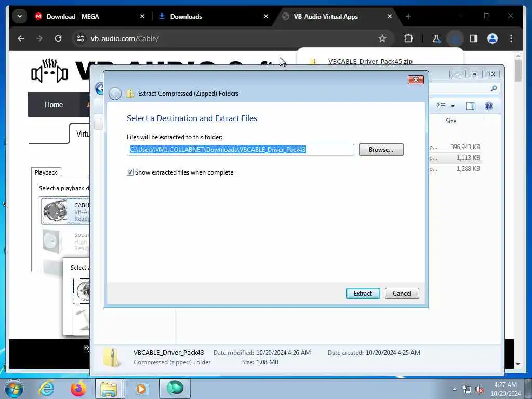Click the page scrollbar down arrow
Image resolution: width=532 pixels, height=399 pixels.
click(x=518, y=364)
